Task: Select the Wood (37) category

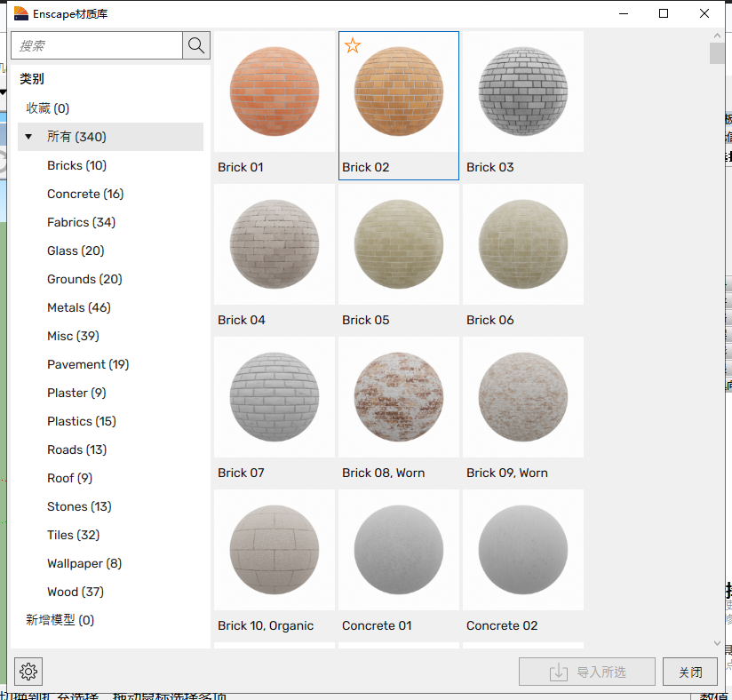Action: pos(76,592)
